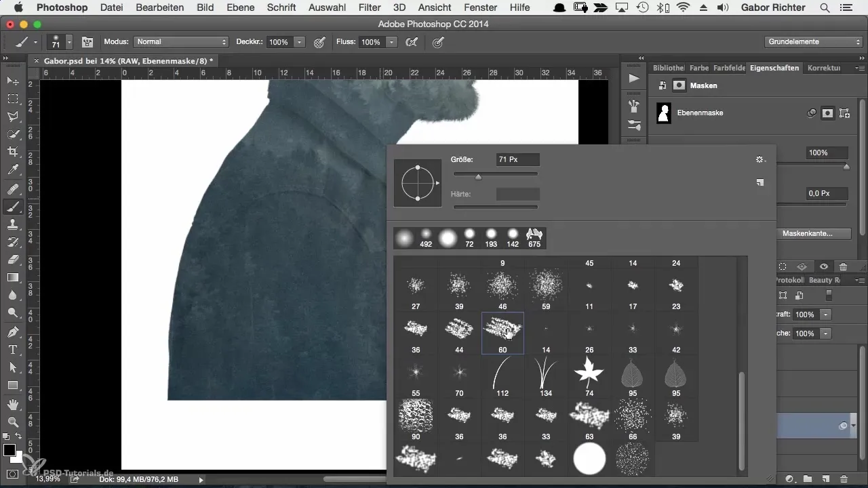Select the Zoom tool
Screen dimensions: 868x488
coord(13,422)
